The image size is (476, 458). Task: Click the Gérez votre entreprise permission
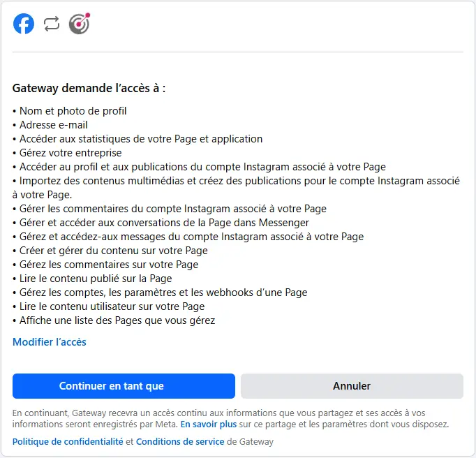tap(70, 153)
